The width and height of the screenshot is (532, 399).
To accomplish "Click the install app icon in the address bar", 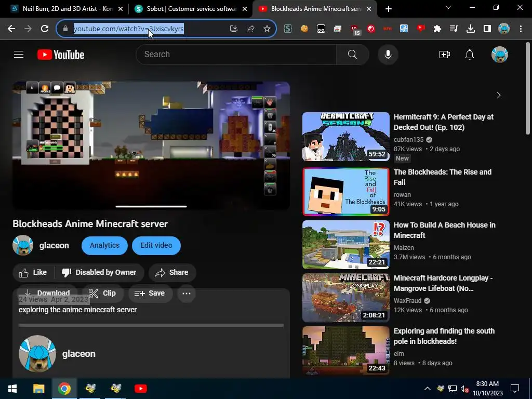I will (233, 29).
